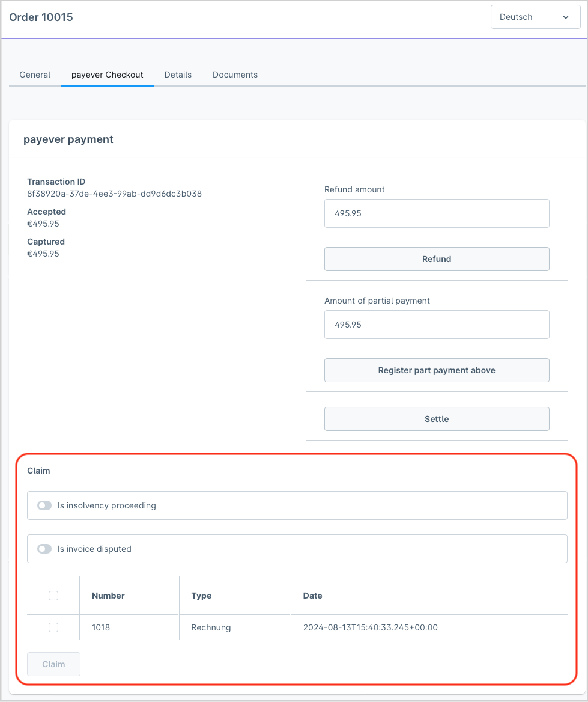The width and height of the screenshot is (588, 702).
Task: Click the Settle button
Action: (437, 419)
